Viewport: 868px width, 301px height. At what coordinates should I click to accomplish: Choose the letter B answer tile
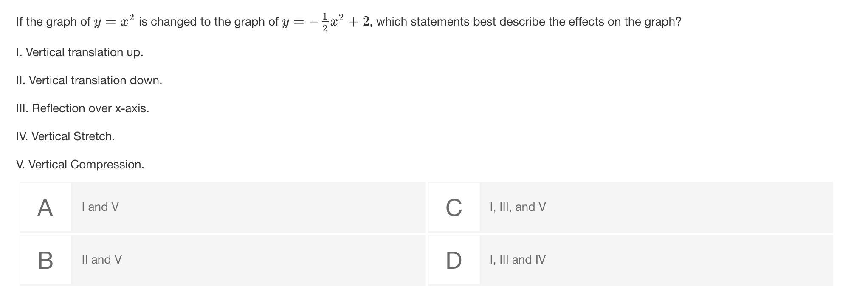(45, 260)
